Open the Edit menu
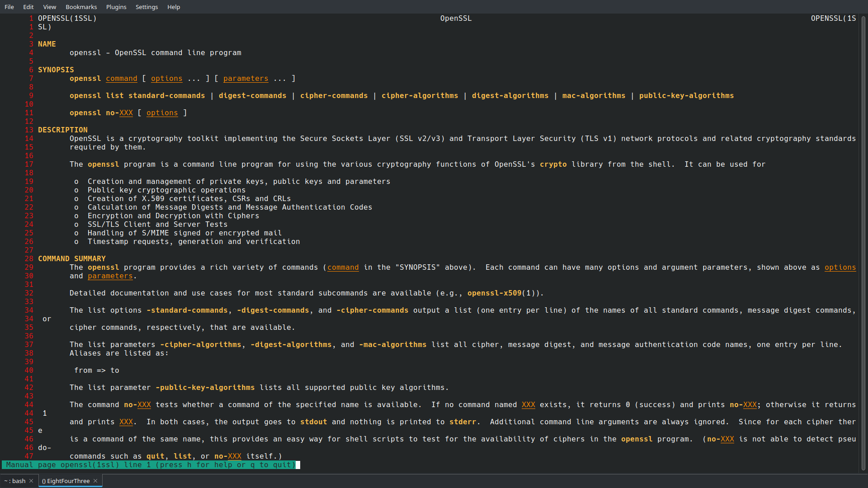This screenshot has width=868, height=488. pos(28,7)
